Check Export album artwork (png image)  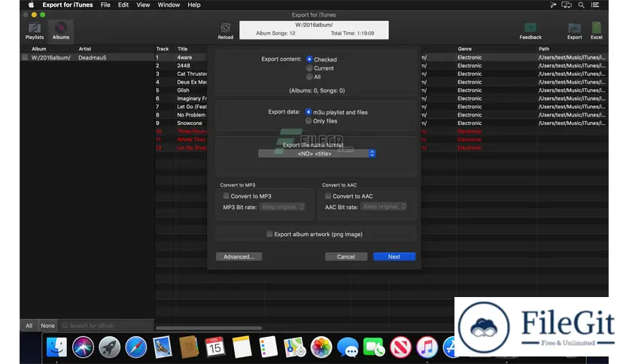(x=269, y=234)
